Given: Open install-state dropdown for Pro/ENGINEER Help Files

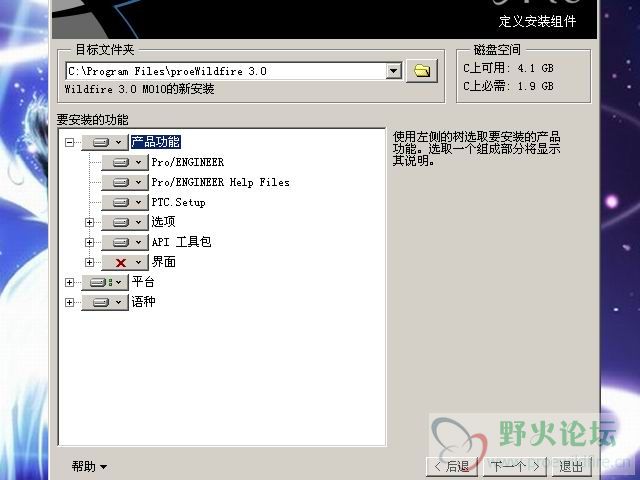Looking at the screenshot, I should 125,182.
